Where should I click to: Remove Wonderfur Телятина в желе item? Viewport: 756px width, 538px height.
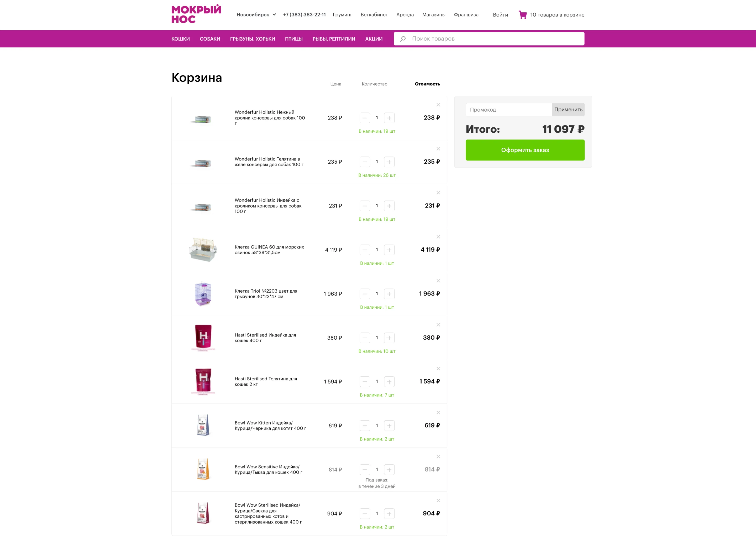(438, 149)
